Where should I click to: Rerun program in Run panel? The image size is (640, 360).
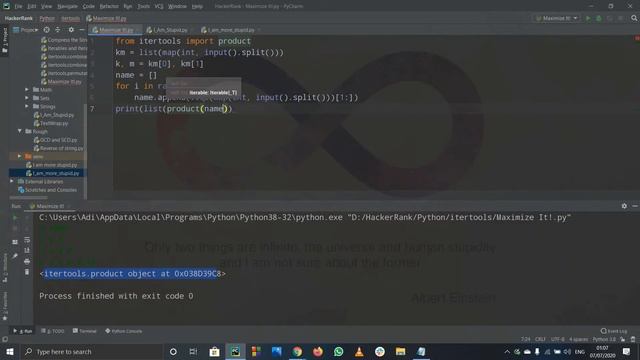point(15,218)
